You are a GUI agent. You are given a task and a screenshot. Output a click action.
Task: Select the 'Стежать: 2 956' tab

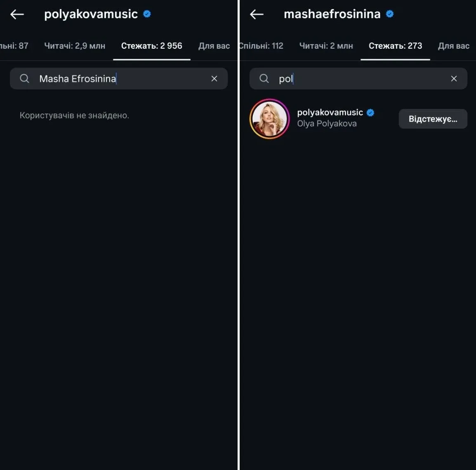tap(151, 46)
